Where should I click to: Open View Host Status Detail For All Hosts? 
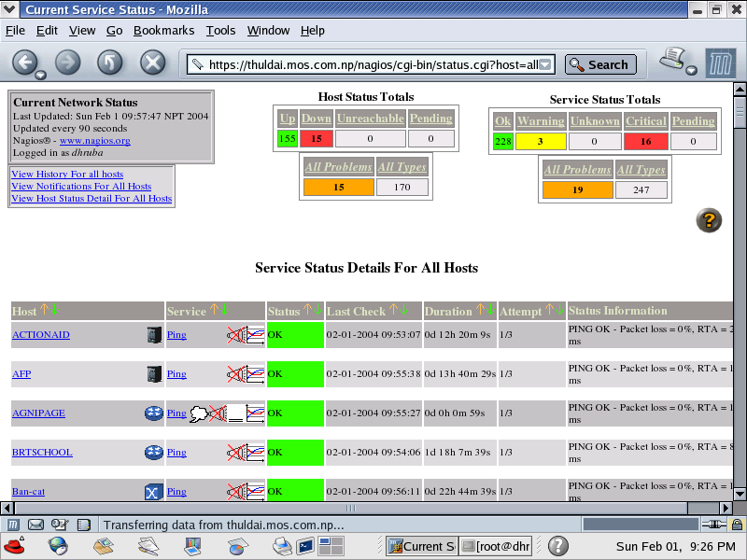coord(92,199)
